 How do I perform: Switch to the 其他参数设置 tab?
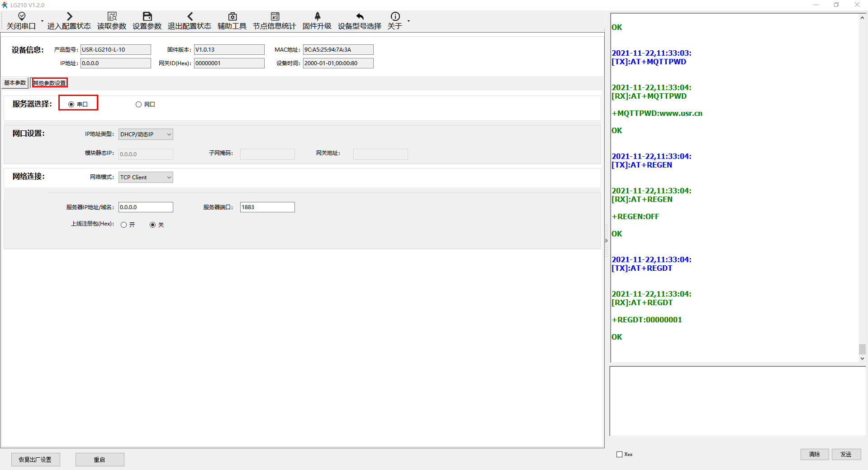(49, 83)
